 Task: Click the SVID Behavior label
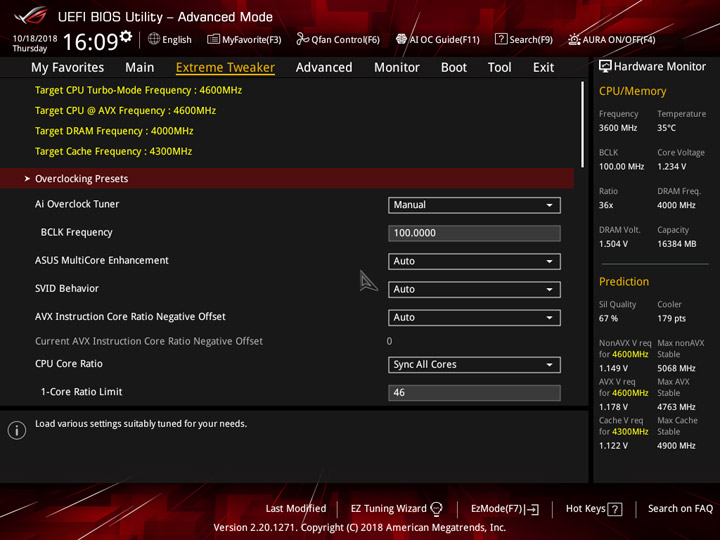(67, 288)
